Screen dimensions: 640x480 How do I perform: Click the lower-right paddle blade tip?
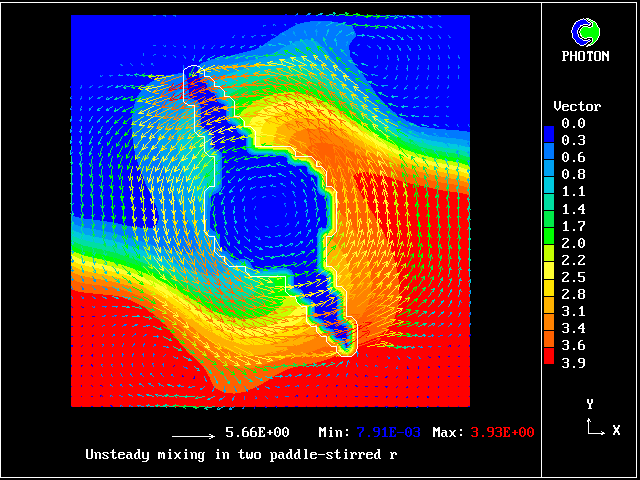pos(348,345)
